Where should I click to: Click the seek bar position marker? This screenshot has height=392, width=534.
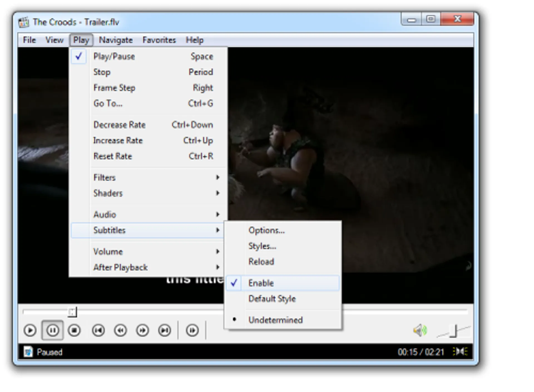(73, 312)
